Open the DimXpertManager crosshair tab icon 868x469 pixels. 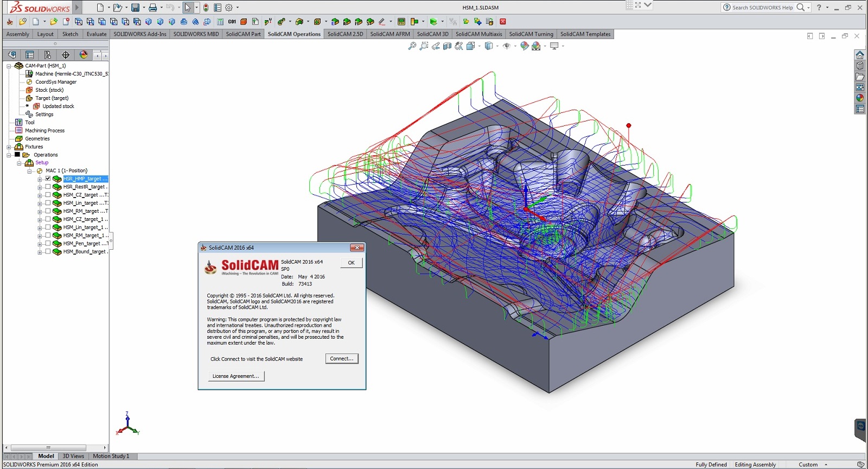[66, 55]
